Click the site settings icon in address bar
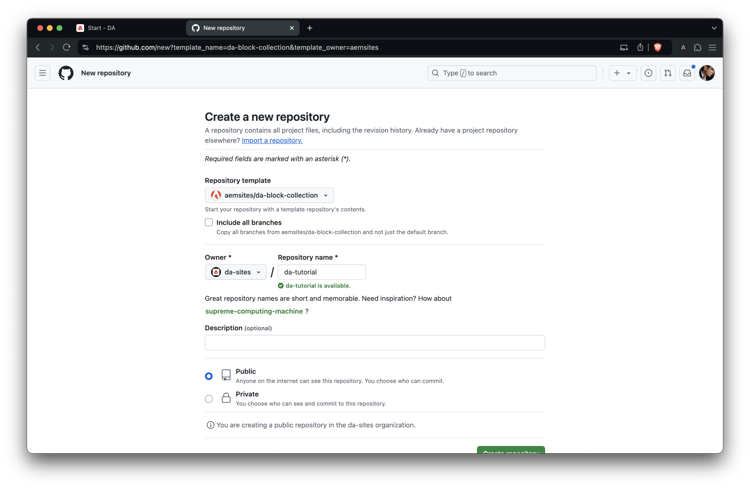Viewport: 750px width, 489px height. 86,47
